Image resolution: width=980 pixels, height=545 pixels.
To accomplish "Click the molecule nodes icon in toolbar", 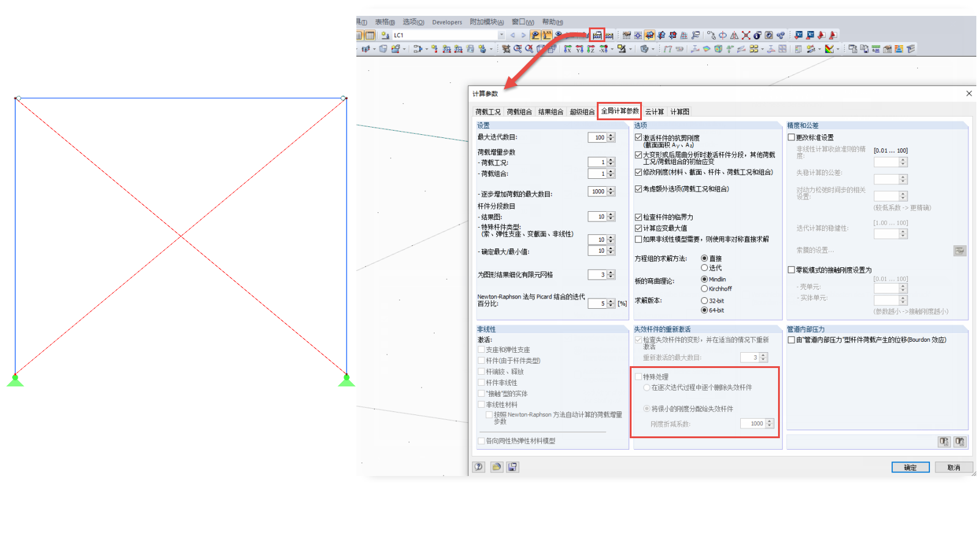I will (780, 35).
